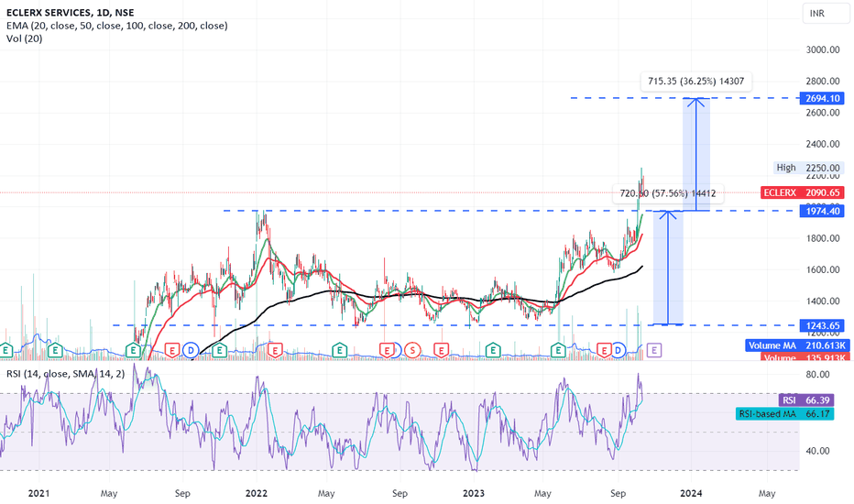Click the red E earnings marker before Sep 2022
Image resolution: width=854 pixels, height=504 pixels.
388,350
